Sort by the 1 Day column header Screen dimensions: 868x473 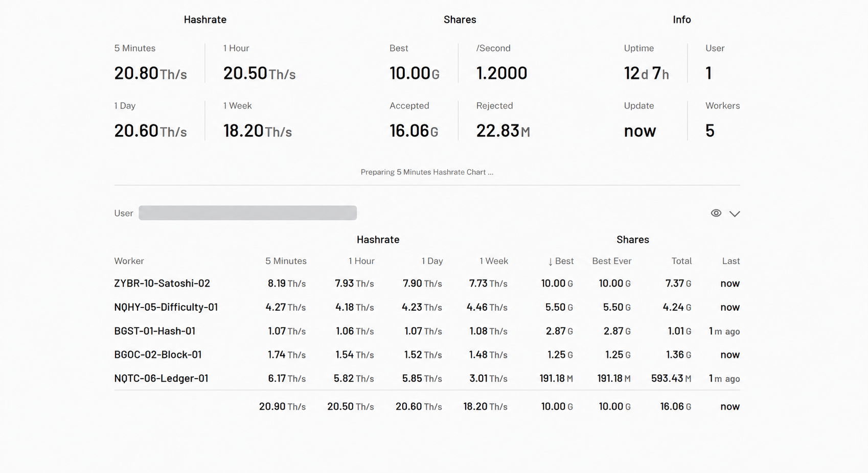coord(432,261)
